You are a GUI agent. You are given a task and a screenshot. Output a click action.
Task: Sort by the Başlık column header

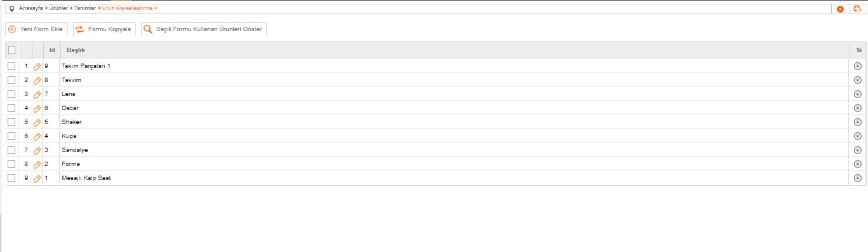click(76, 50)
